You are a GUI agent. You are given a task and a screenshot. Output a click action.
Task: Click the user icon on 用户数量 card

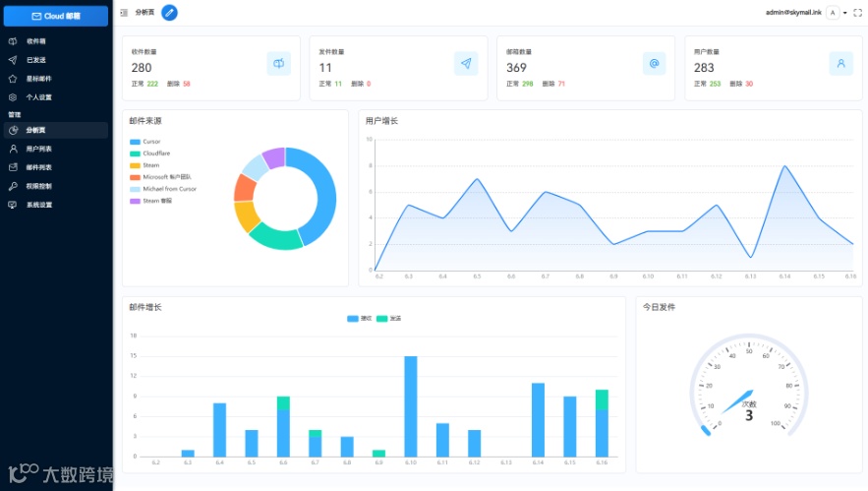(x=840, y=63)
